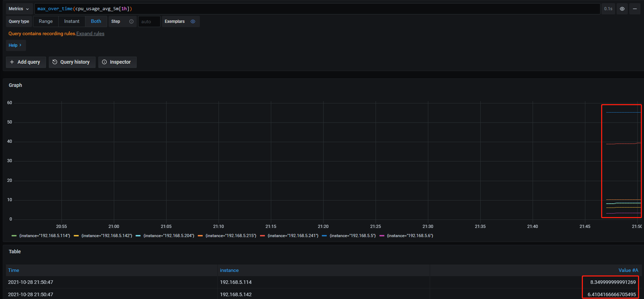Viewport: 644px width, 299px height.
Task: Select Both query type
Action: [96, 21]
